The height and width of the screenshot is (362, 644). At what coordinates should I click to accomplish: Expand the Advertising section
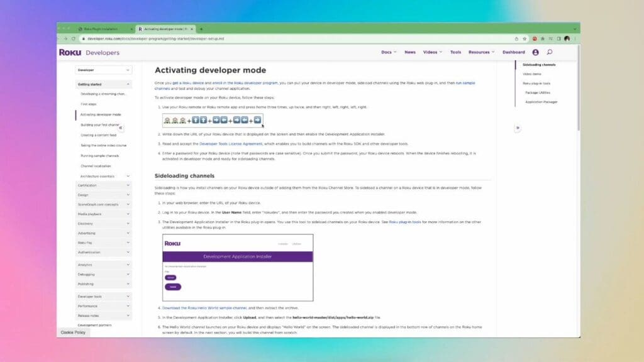104,233
